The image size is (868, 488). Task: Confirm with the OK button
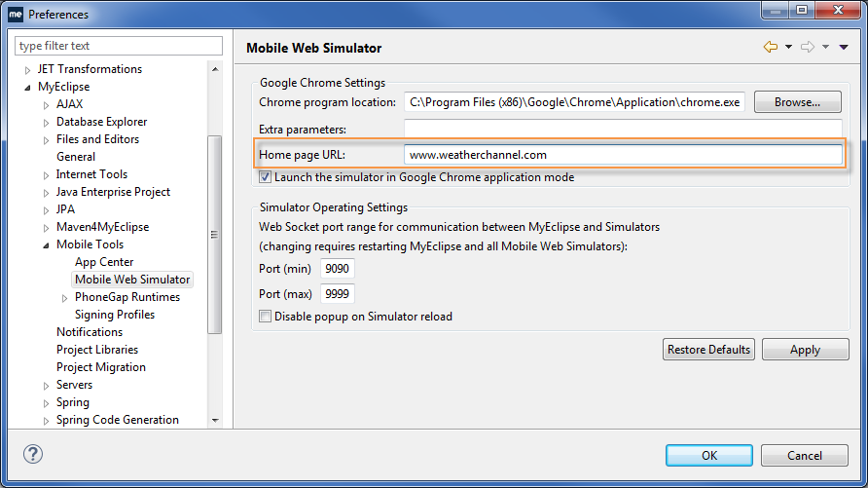[708, 455]
